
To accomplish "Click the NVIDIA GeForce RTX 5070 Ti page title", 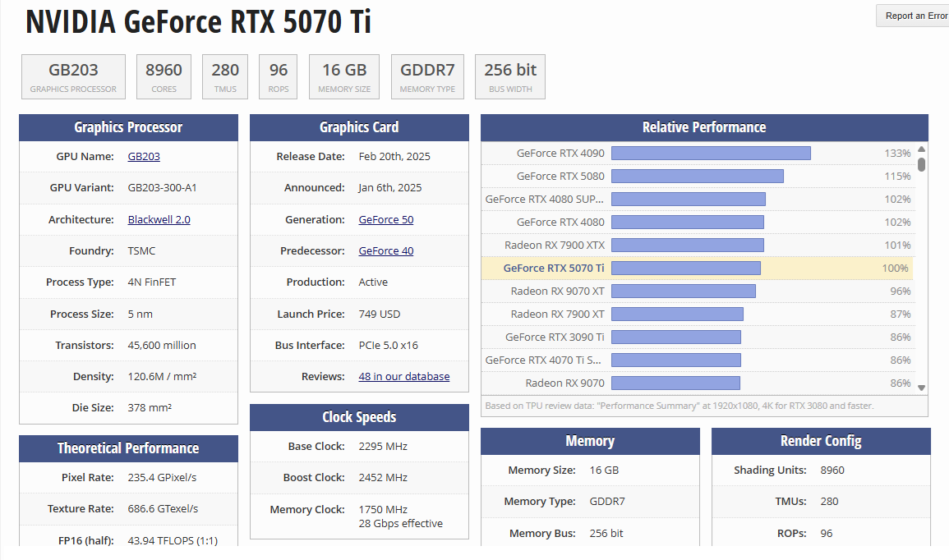I will 199,22.
